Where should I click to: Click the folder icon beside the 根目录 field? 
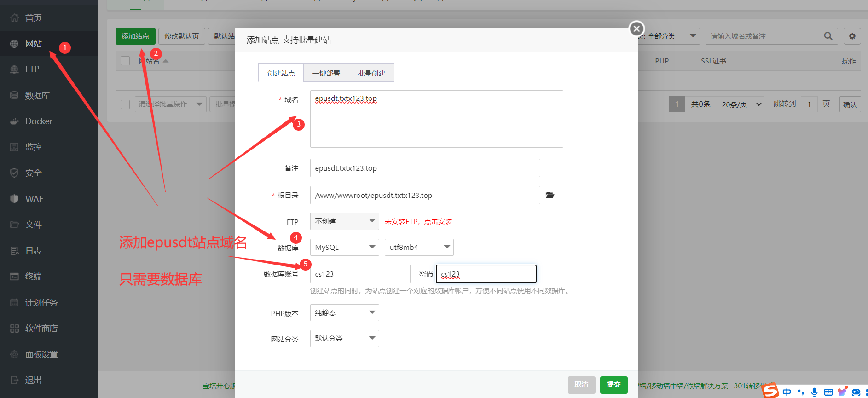click(x=550, y=196)
